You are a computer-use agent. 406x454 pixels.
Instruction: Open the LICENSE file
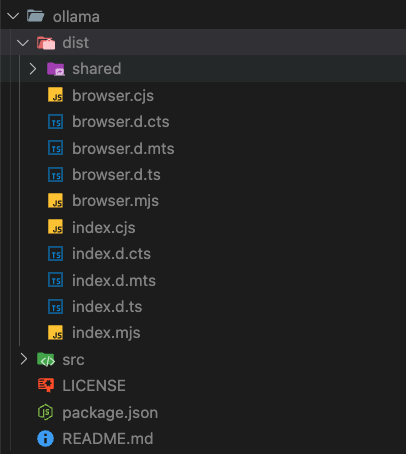coord(94,386)
